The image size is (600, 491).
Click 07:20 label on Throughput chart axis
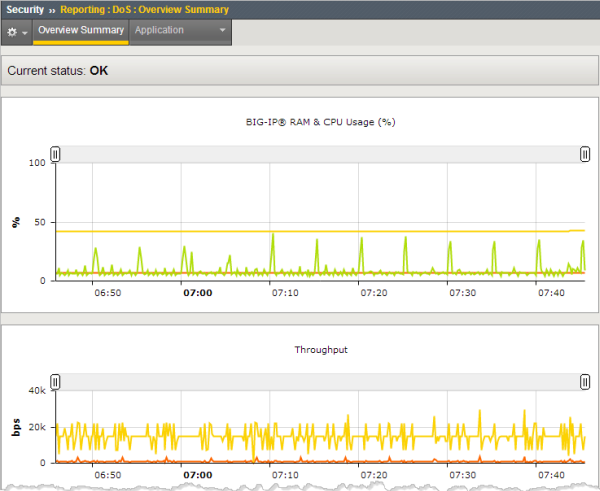(374, 476)
